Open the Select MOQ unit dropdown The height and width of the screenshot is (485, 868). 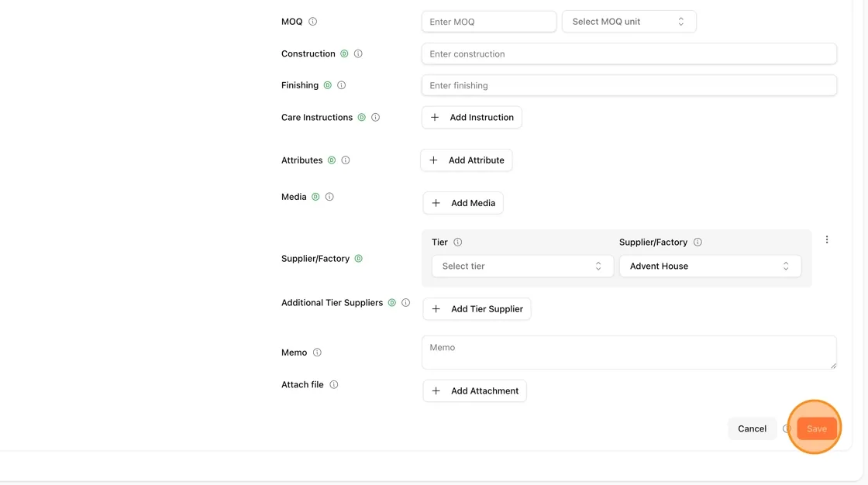tap(629, 22)
